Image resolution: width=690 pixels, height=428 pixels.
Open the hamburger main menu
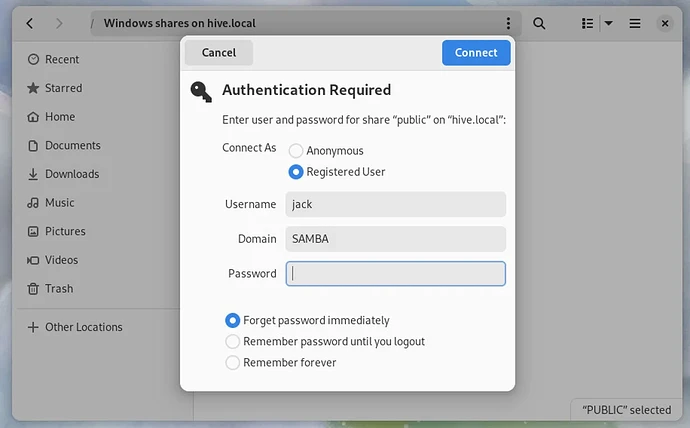635,23
